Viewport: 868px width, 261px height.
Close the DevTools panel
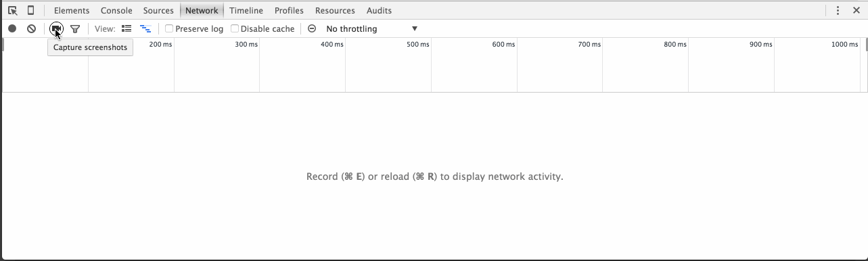point(856,11)
